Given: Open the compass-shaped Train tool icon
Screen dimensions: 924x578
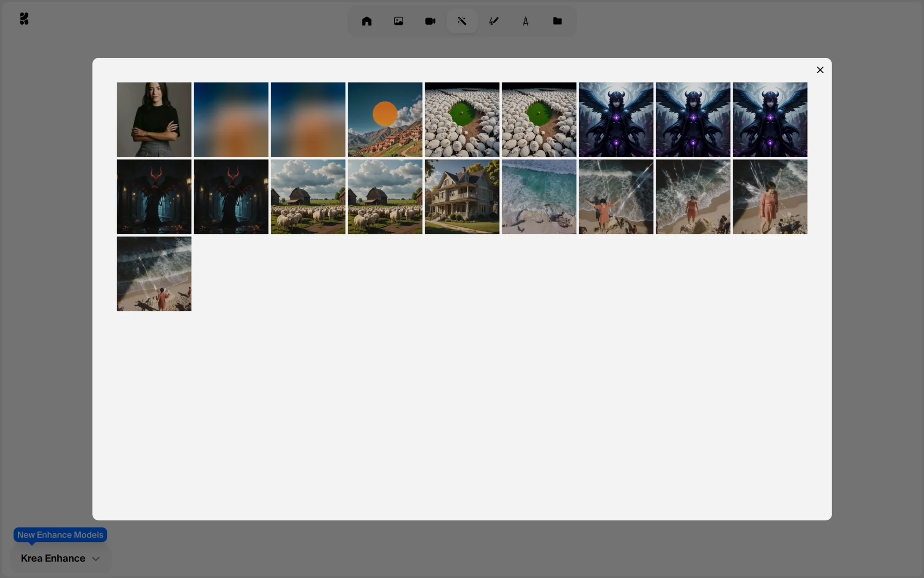Looking at the screenshot, I should [x=526, y=21].
